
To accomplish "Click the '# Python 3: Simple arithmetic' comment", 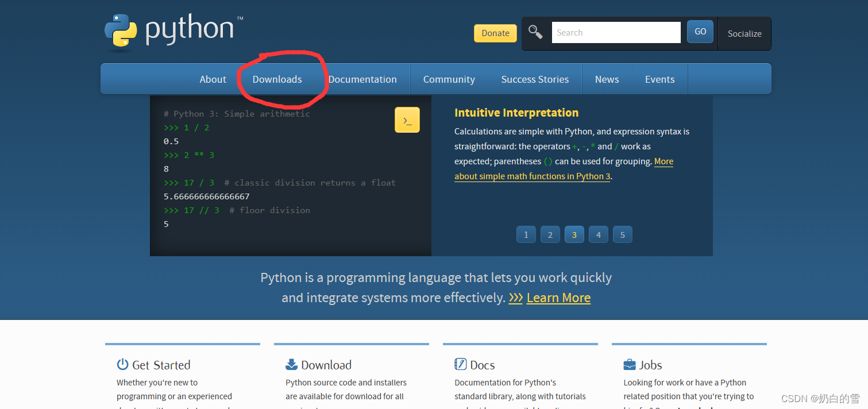I will (x=237, y=114).
